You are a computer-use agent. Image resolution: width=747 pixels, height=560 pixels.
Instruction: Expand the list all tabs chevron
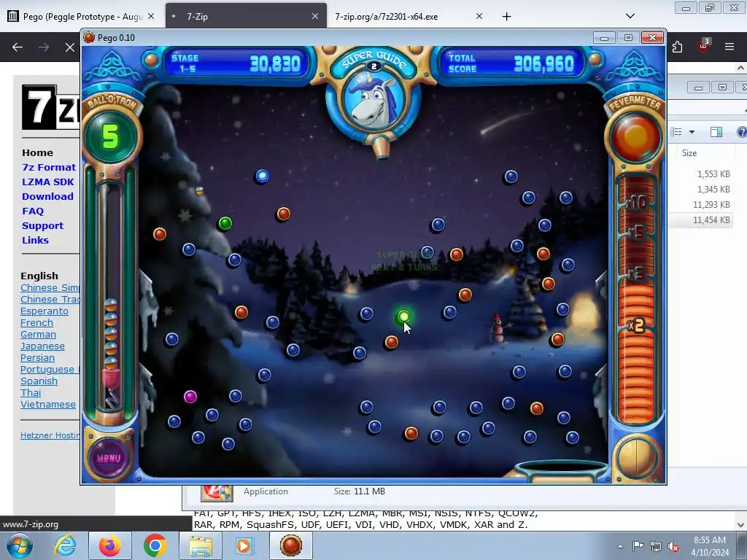(x=630, y=16)
